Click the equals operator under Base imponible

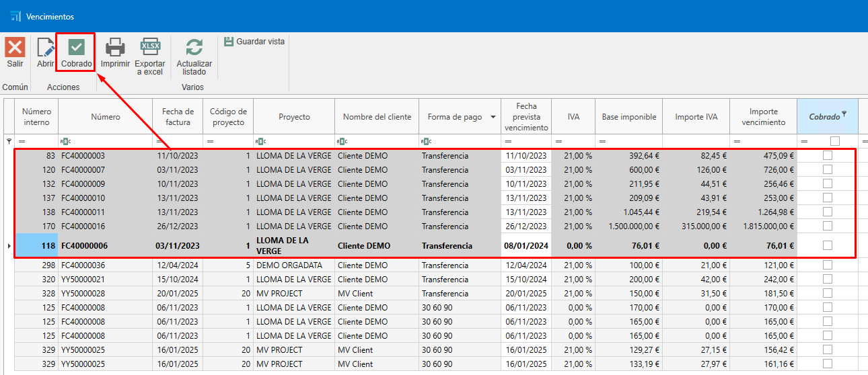tap(603, 141)
